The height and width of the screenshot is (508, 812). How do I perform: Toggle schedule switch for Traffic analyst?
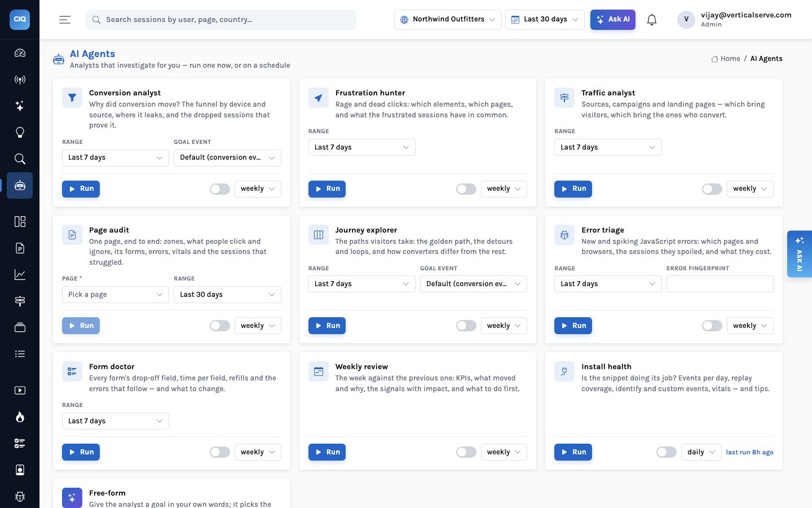tap(712, 189)
